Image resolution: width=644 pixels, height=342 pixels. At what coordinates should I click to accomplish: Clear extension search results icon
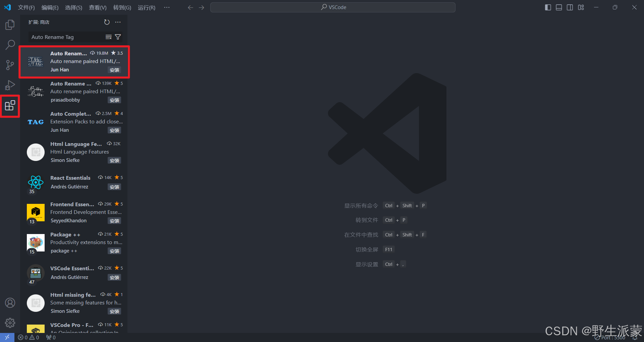point(108,37)
